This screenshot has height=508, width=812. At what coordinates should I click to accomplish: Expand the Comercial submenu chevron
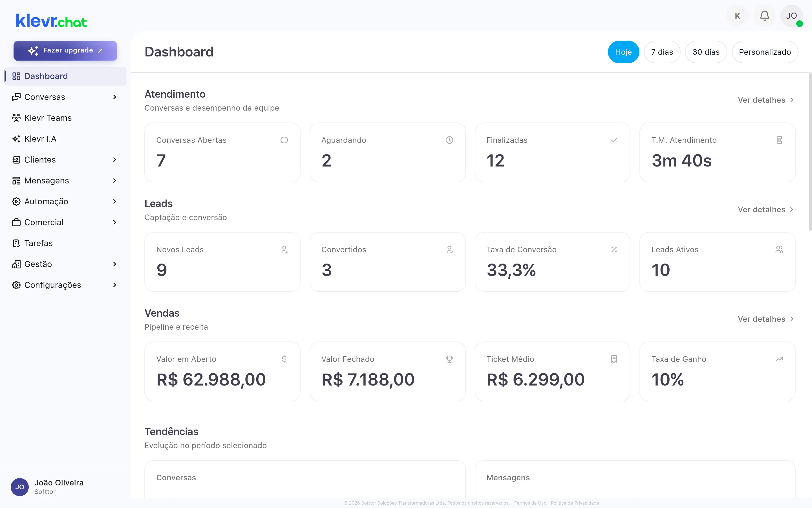[x=114, y=222]
